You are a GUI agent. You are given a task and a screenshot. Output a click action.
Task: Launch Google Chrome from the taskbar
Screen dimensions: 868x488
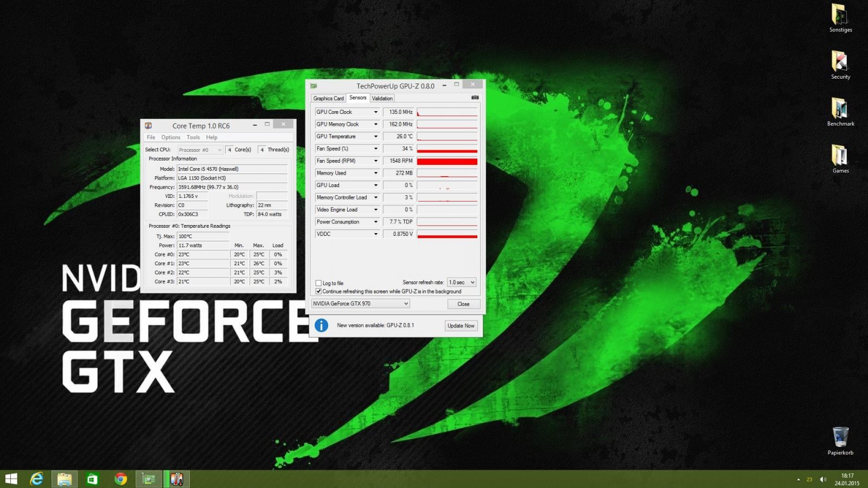click(x=120, y=479)
